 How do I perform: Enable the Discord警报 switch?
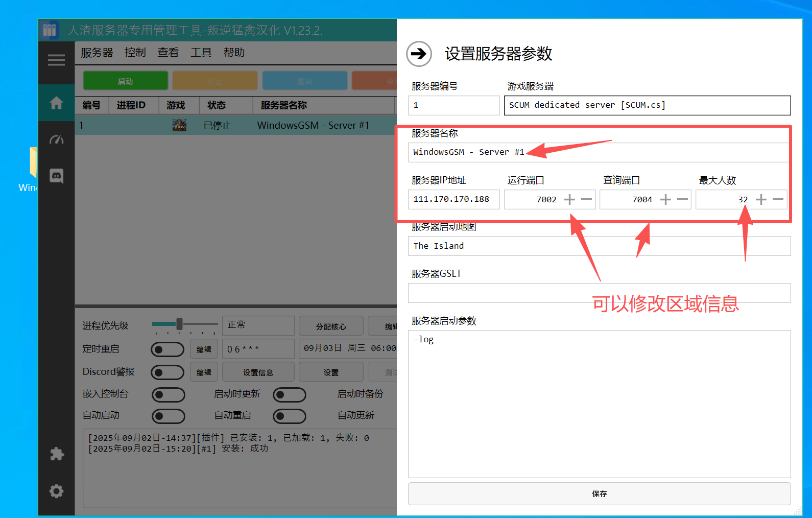168,372
